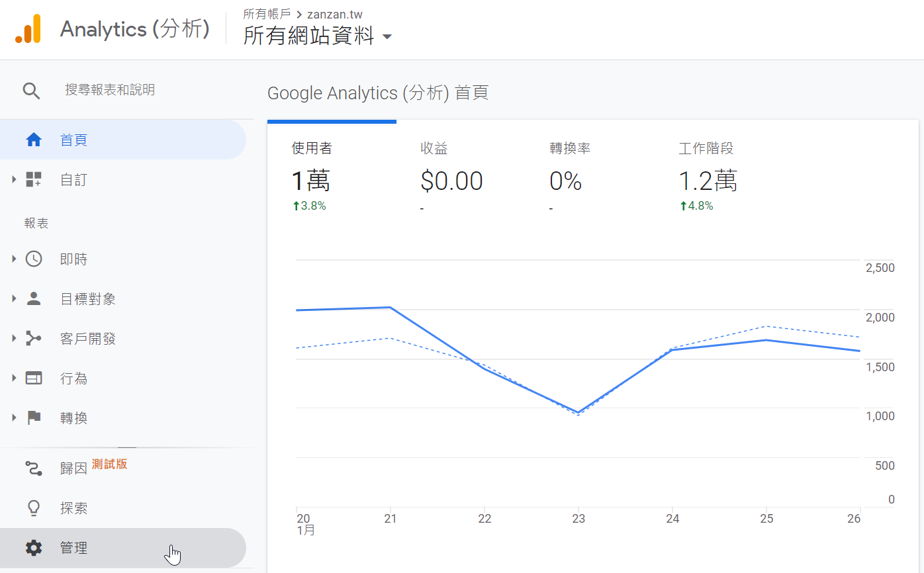Click the behavior icon beside 行為
Image resolution: width=924 pixels, height=573 pixels.
click(33, 378)
